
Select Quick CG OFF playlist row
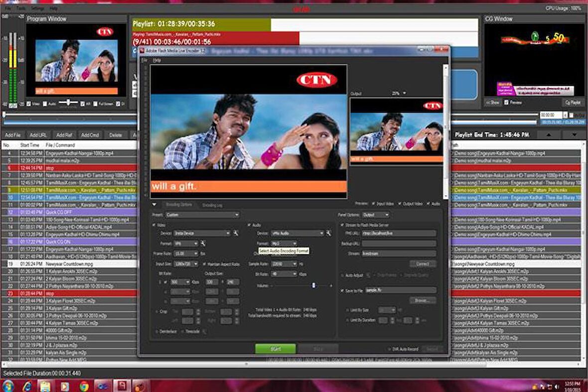[69, 212]
